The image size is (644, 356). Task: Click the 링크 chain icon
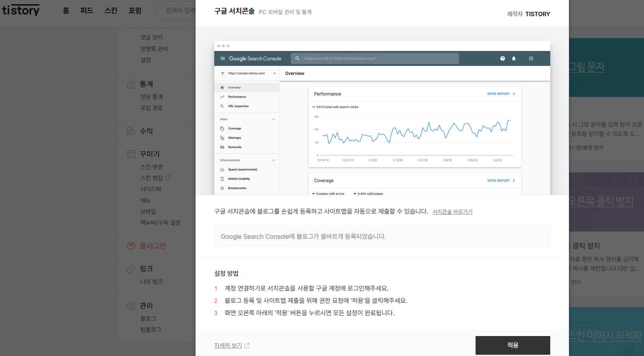pyautogui.click(x=131, y=268)
